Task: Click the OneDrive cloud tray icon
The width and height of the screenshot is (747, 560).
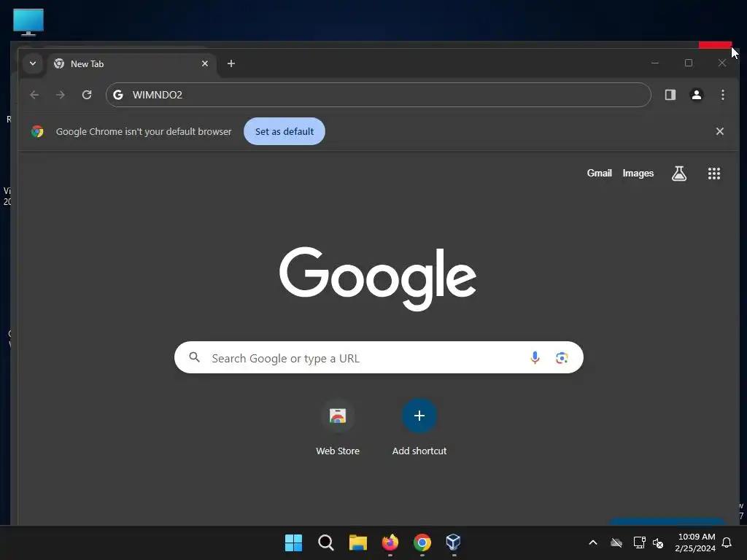Action: tap(616, 542)
